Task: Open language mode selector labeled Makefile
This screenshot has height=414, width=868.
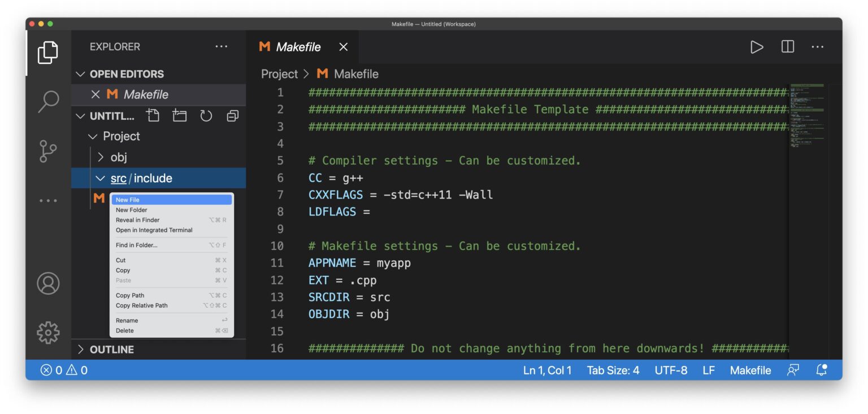Action: tap(750, 370)
